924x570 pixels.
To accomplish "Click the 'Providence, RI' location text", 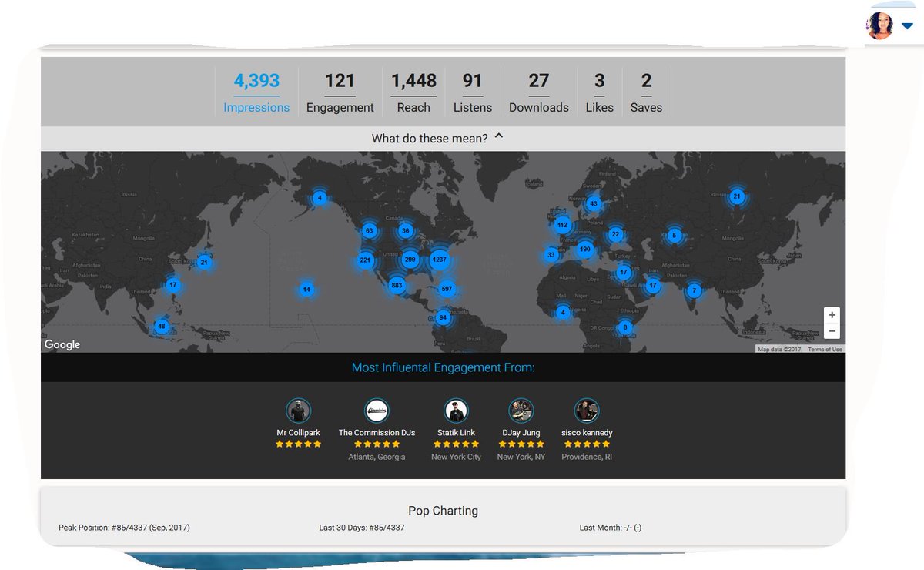I will pos(587,457).
